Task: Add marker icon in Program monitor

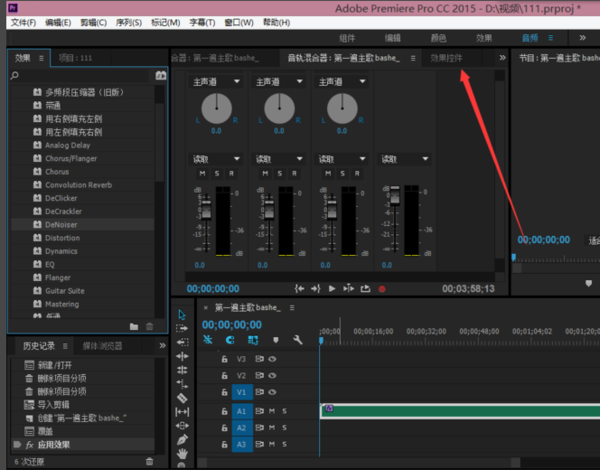Action: click(589, 283)
